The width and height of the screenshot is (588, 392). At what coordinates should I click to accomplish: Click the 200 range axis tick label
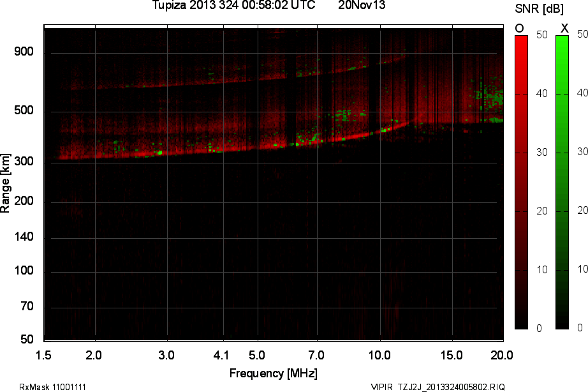[x=24, y=201]
